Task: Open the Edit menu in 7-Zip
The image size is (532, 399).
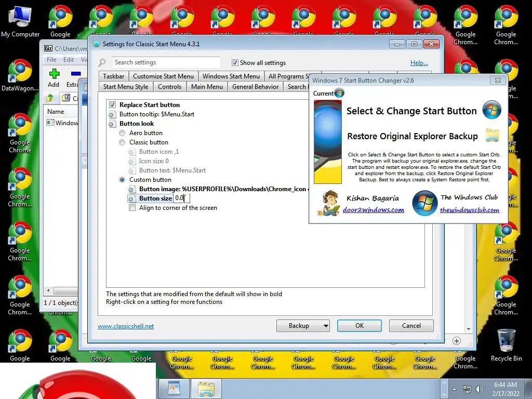Action: pyautogui.click(x=69, y=60)
